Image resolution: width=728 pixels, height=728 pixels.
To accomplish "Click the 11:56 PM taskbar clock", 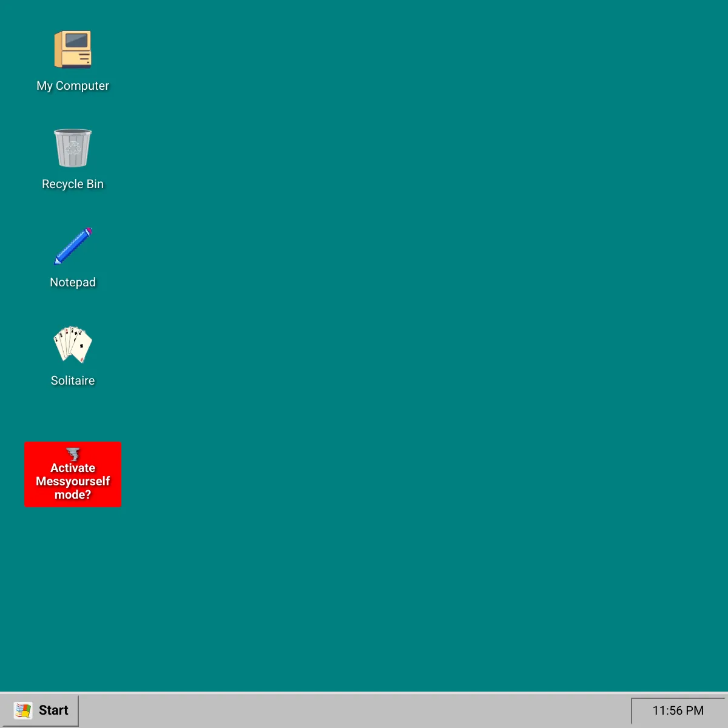I will tap(678, 710).
